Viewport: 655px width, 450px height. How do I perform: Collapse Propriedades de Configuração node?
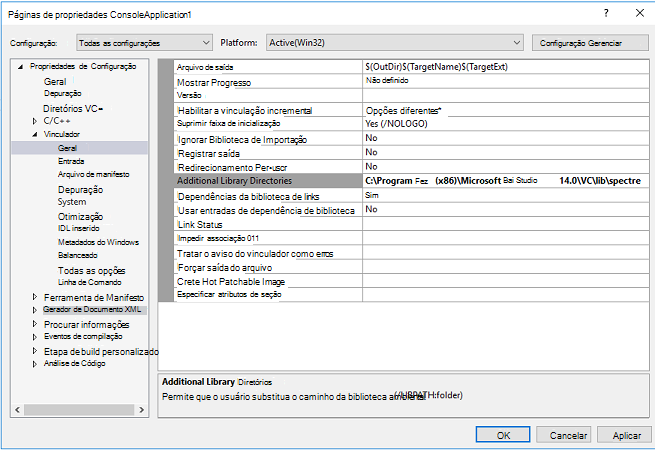(20, 66)
